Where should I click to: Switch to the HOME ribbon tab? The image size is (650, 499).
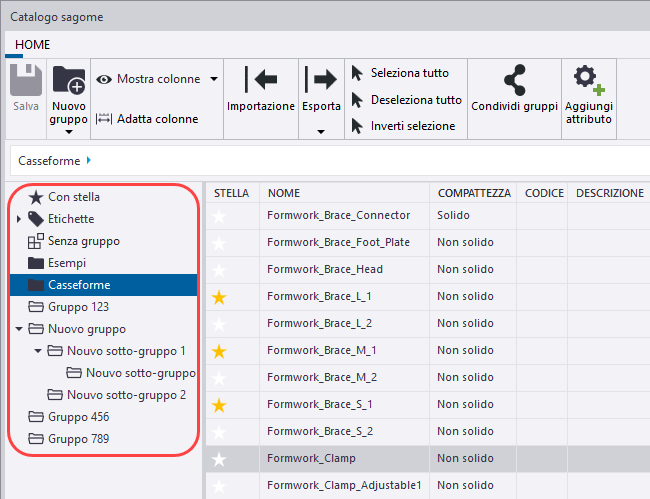click(32, 45)
